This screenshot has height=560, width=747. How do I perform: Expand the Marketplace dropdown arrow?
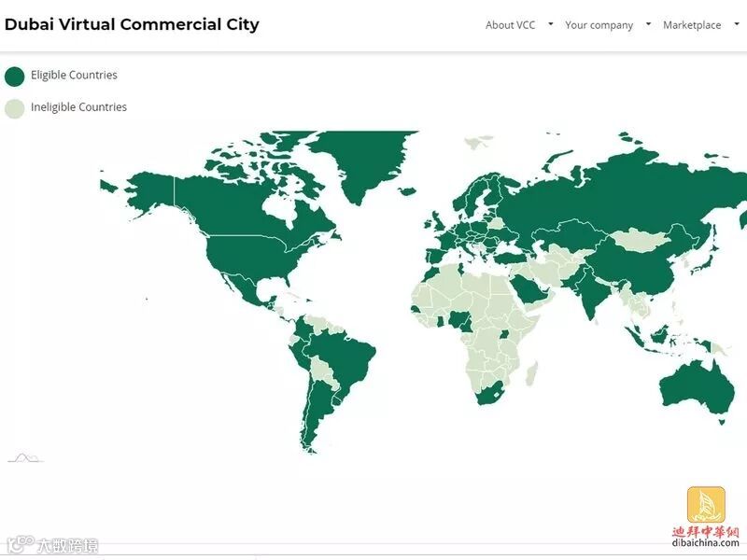737,23
